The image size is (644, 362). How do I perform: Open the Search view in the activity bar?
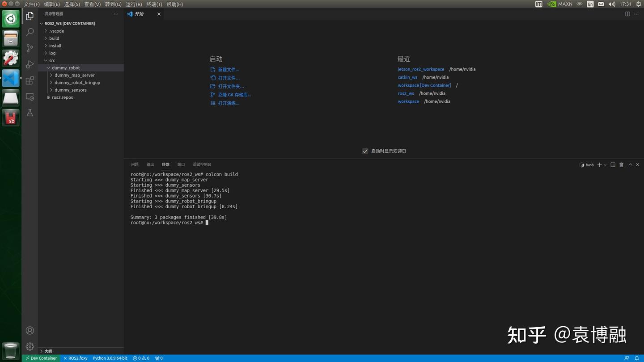tap(30, 32)
